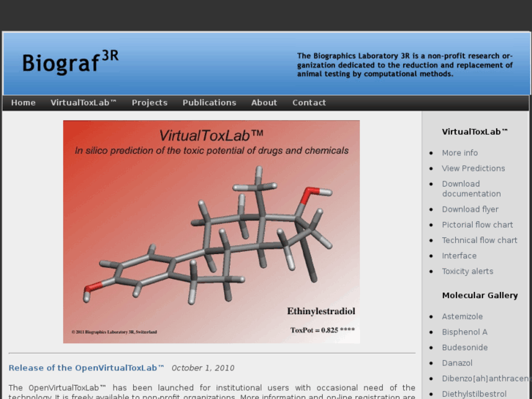
Task: Open the Download flyer link
Action: pos(470,209)
